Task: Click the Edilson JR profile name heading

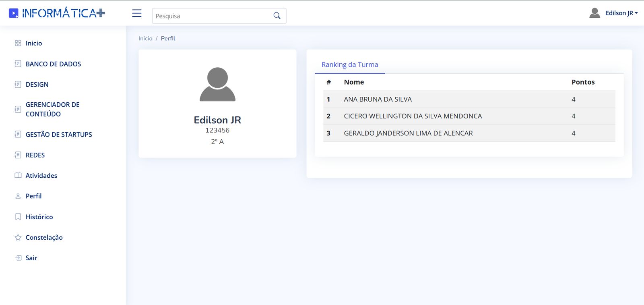Action: [217, 120]
